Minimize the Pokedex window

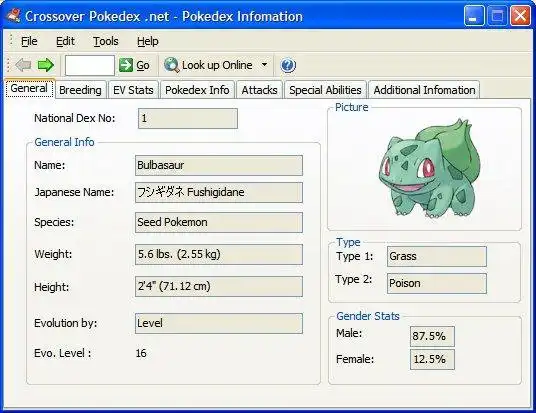pos(474,16)
